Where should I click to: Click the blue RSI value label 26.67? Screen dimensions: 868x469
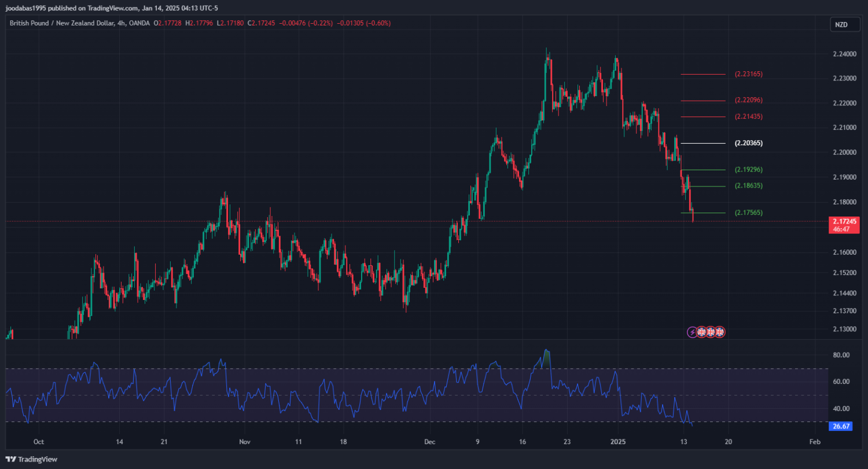pos(840,426)
